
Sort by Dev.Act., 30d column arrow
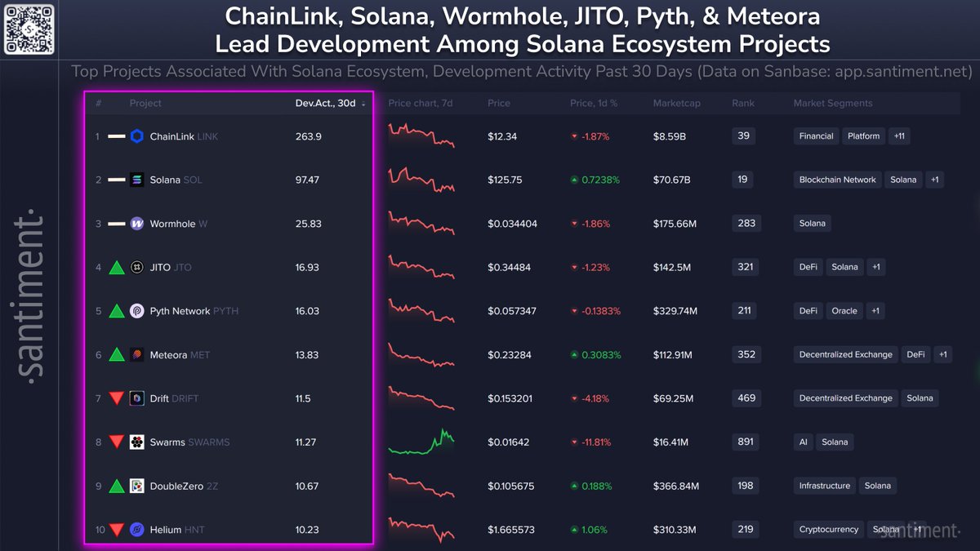click(363, 104)
